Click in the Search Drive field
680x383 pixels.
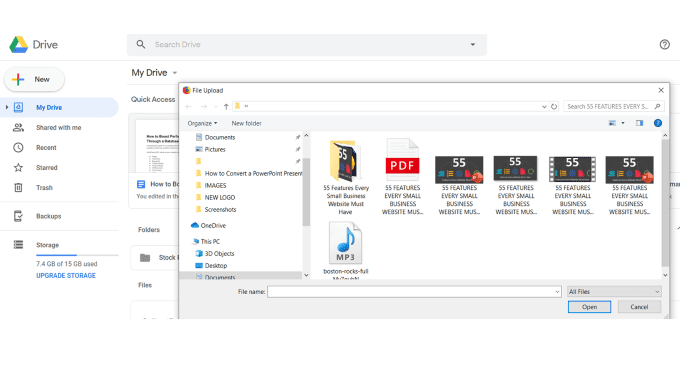pyautogui.click(x=307, y=44)
